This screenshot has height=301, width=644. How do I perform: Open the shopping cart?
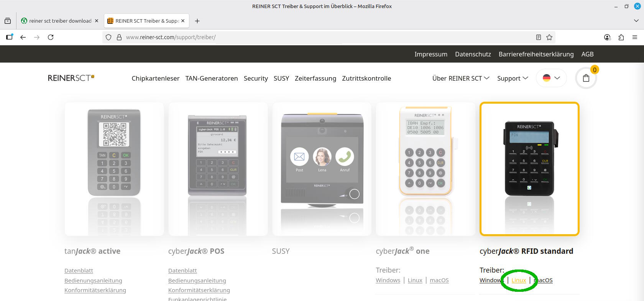coord(586,78)
